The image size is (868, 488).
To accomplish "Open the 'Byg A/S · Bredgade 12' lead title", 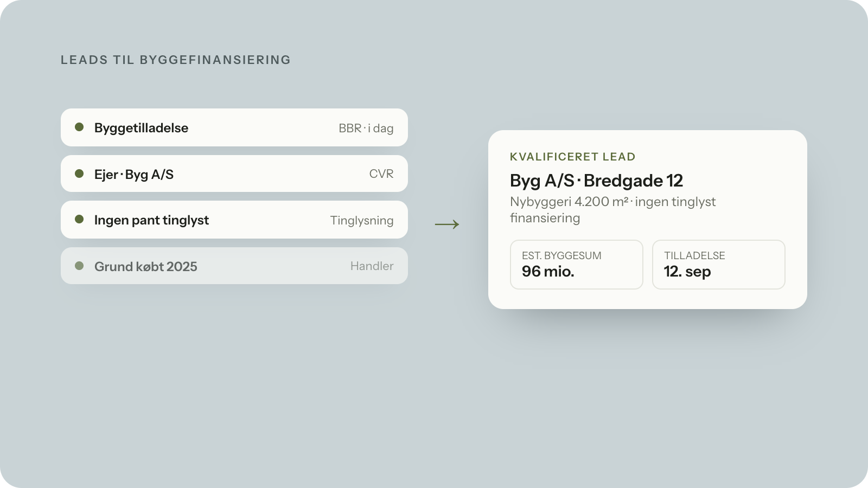I will click(596, 181).
